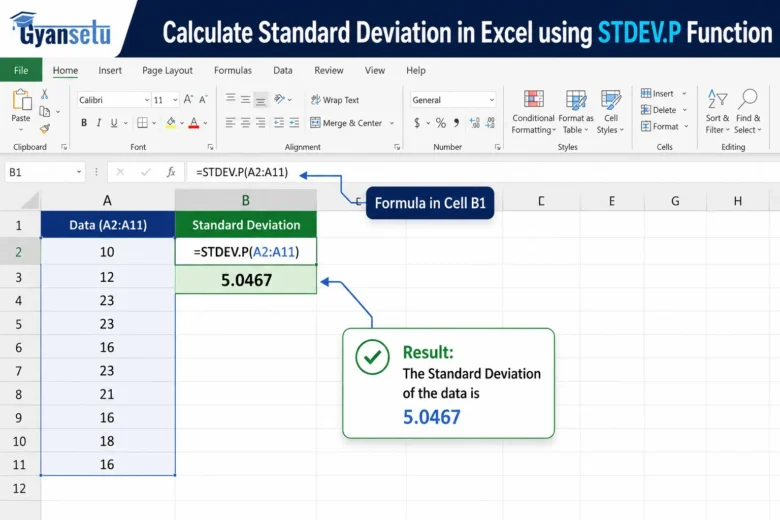Apply Comma Style

pyautogui.click(x=456, y=122)
